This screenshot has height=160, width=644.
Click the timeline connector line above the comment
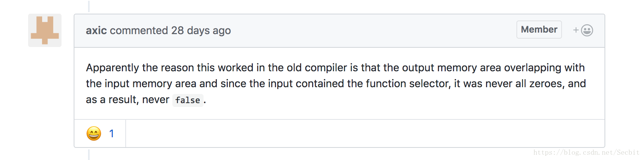(x=89, y=6)
